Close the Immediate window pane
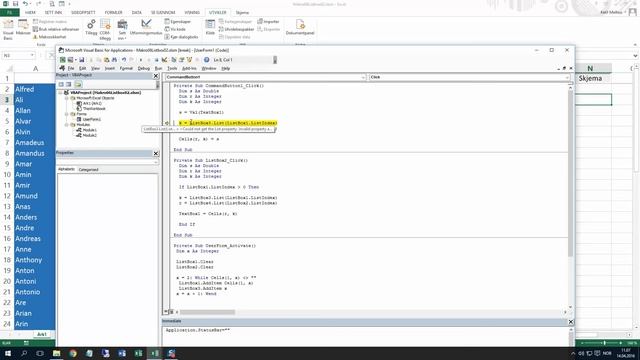 click(571, 322)
